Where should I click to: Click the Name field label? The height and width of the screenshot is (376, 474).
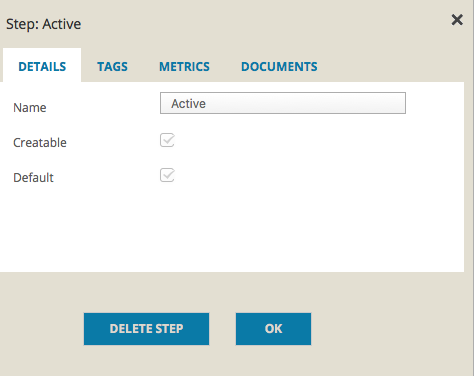point(30,108)
